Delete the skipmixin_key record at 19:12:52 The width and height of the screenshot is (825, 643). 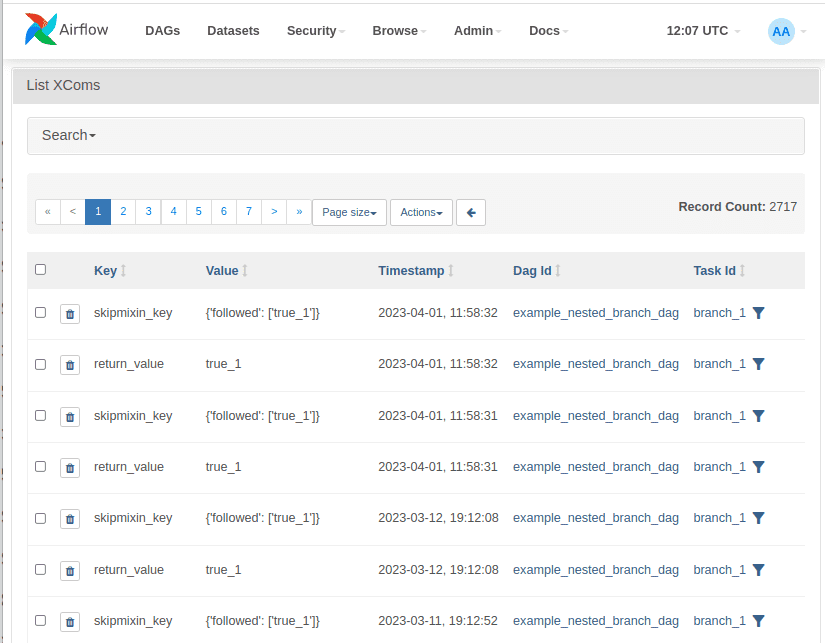click(x=70, y=622)
